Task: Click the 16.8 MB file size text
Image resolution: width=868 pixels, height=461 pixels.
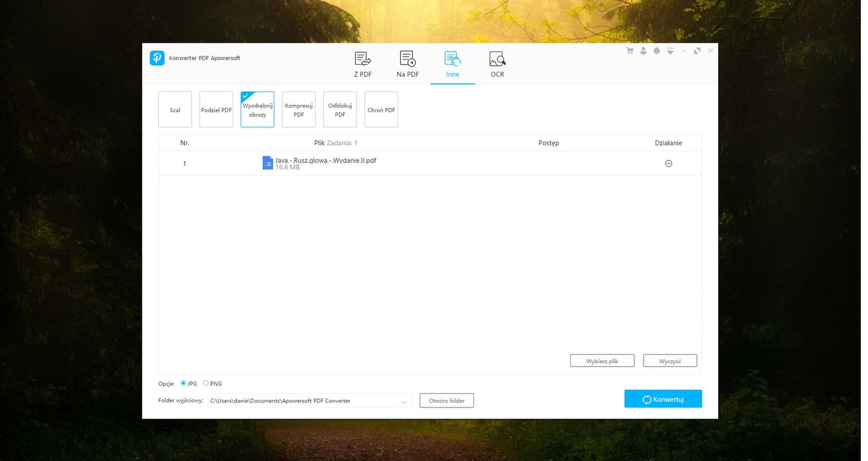Action: [287, 167]
